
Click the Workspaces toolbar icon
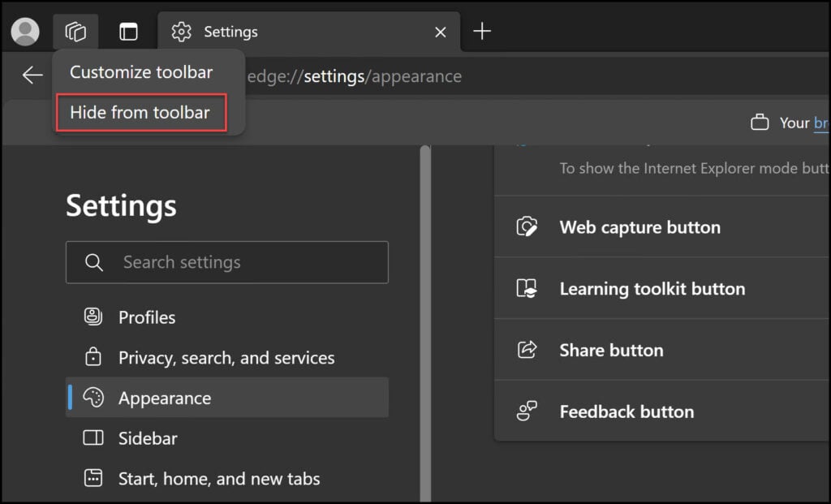coord(75,32)
